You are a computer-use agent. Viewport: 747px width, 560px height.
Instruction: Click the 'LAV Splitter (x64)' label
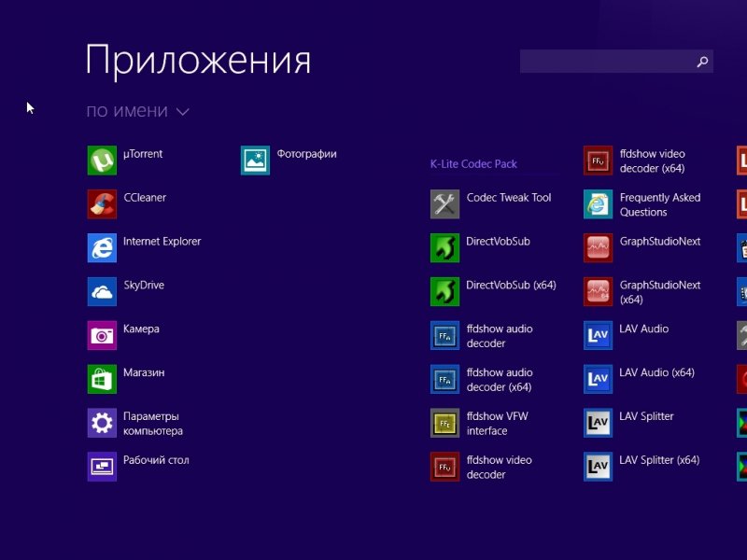pyautogui.click(x=659, y=460)
